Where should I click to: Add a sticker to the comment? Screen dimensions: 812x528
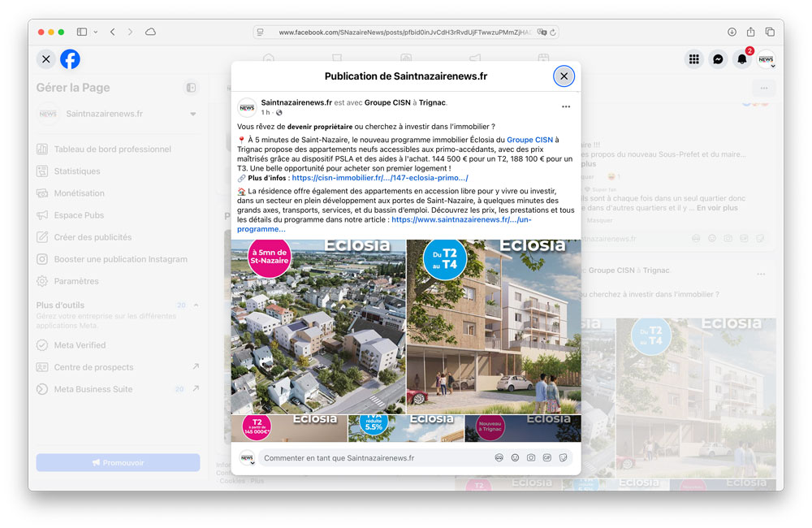coord(563,458)
